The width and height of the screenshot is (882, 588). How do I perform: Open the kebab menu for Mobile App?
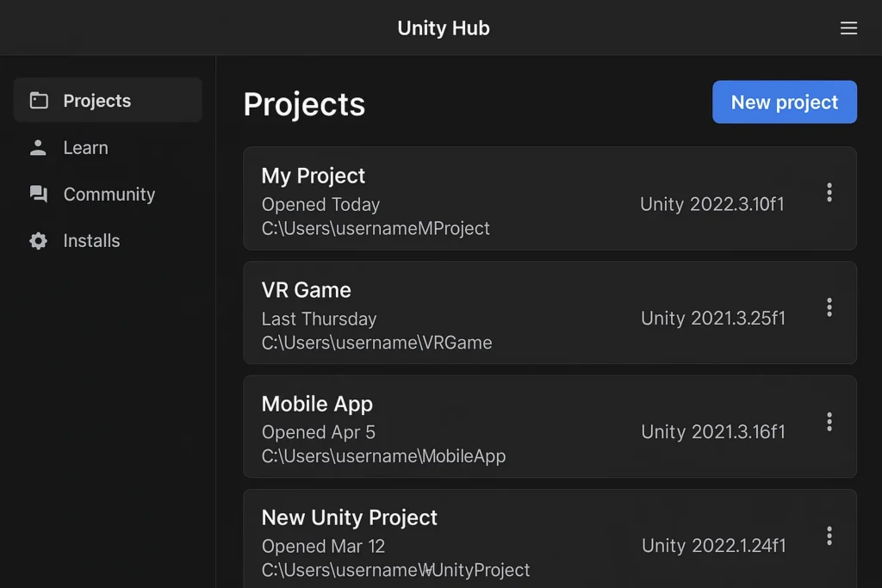tap(829, 422)
